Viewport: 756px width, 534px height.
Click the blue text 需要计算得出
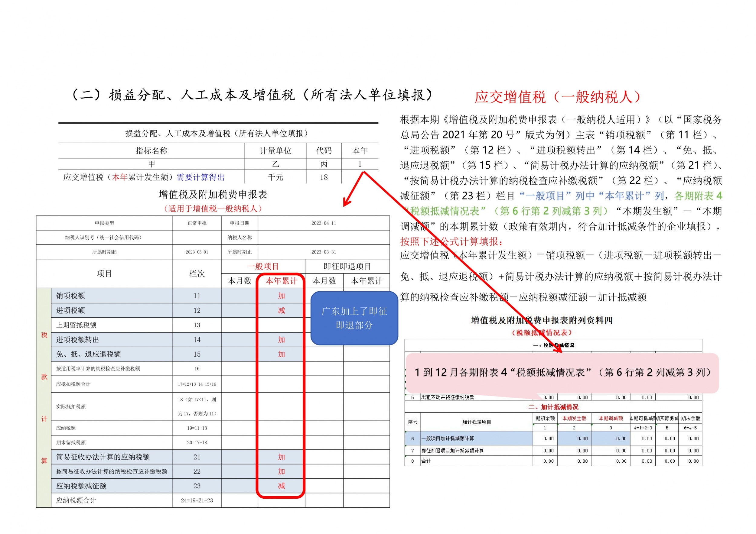coord(200,177)
